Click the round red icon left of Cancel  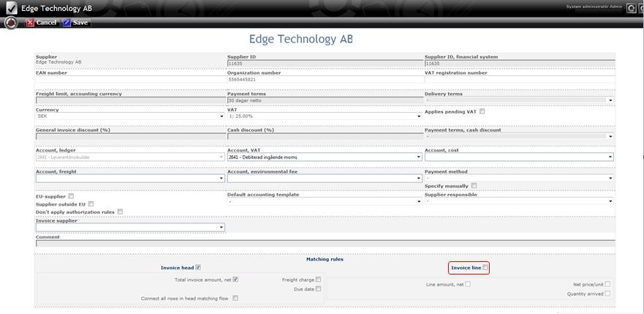click(11, 23)
